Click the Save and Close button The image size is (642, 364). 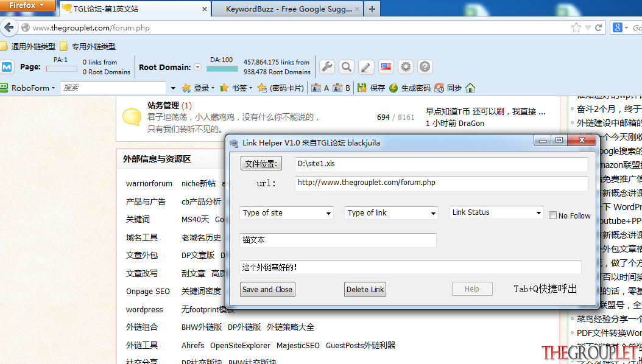tap(267, 289)
